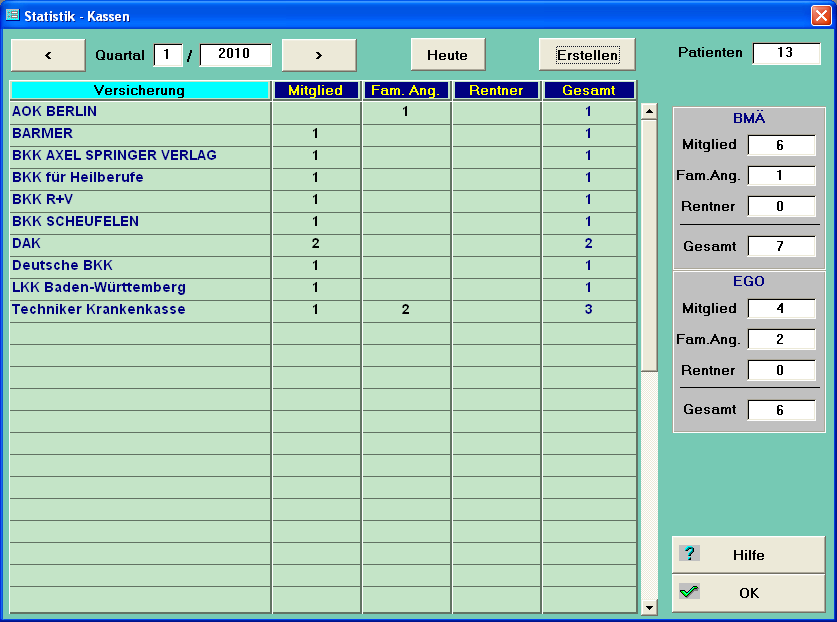The height and width of the screenshot is (622, 837).
Task: Click the BMÄ panel heading
Action: (x=749, y=118)
